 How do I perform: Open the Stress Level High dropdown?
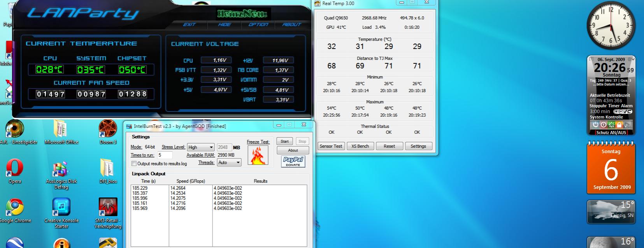coord(201,147)
